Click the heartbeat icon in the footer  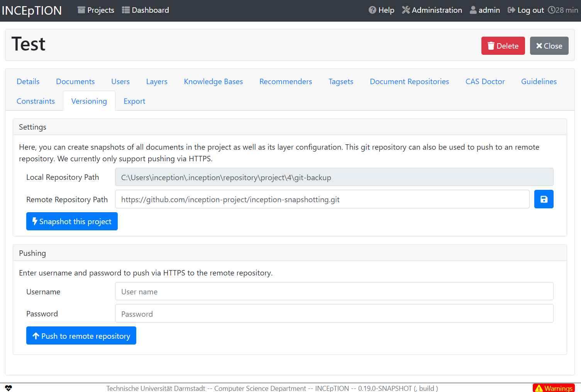[8, 388]
